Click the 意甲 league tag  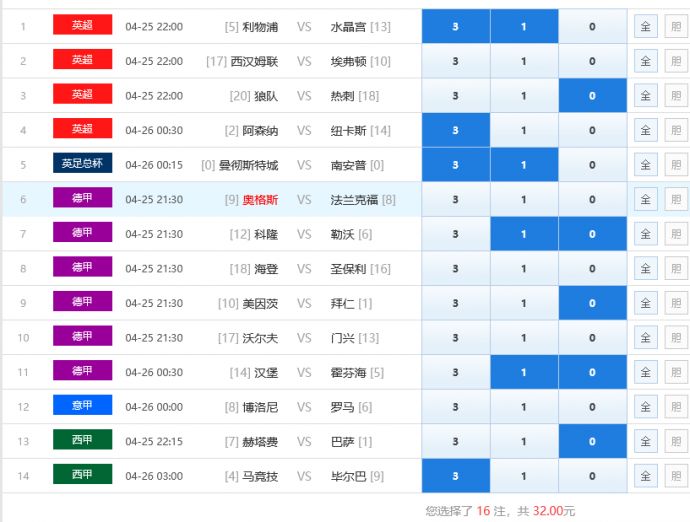coord(82,406)
